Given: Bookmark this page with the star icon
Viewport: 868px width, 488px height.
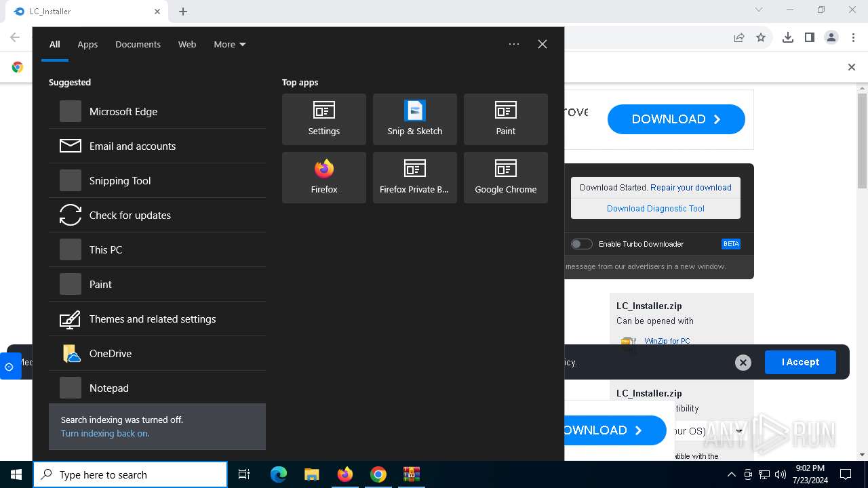Looking at the screenshot, I should pos(761,38).
